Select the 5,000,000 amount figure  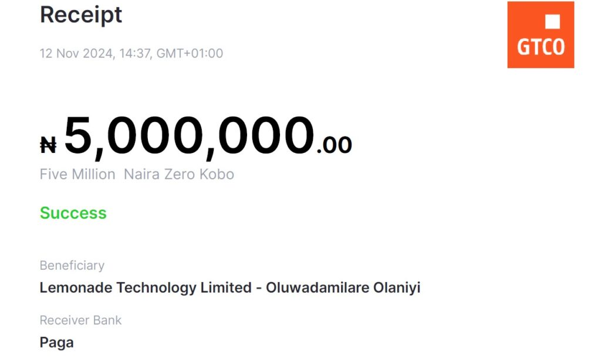click(188, 136)
